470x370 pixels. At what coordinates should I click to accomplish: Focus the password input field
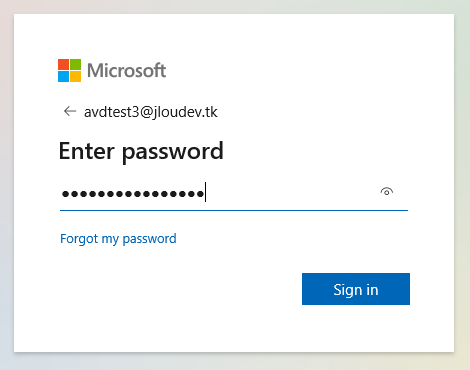tap(234, 193)
